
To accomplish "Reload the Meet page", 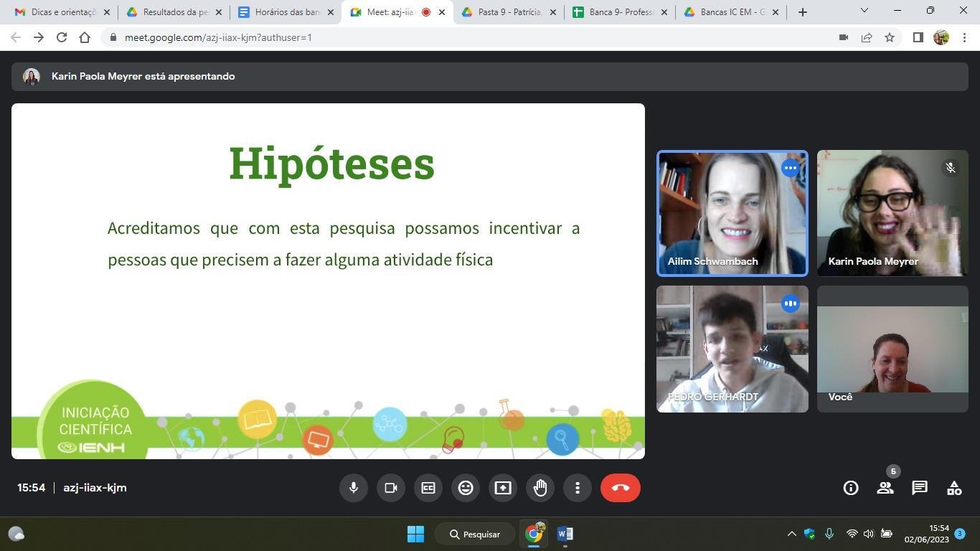I will pyautogui.click(x=62, y=37).
